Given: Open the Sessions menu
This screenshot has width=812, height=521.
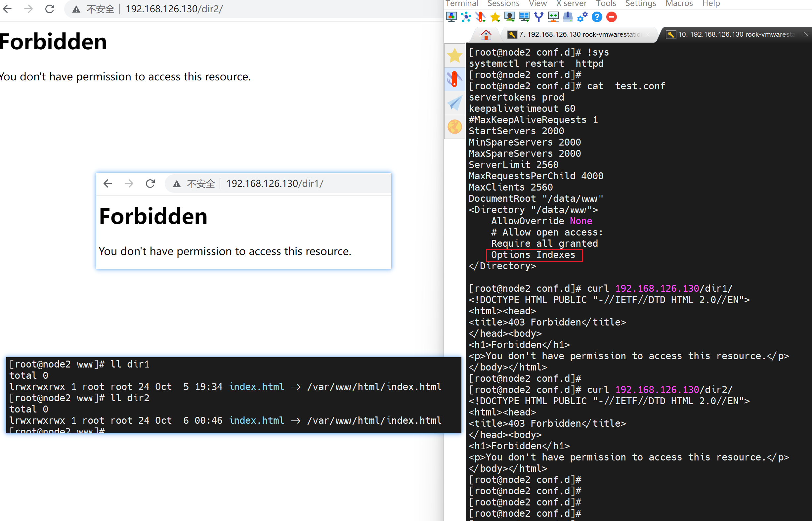Looking at the screenshot, I should click(x=503, y=4).
